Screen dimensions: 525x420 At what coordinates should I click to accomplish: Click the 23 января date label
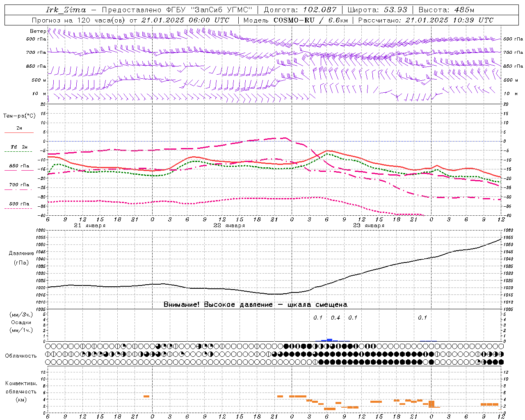368,226
